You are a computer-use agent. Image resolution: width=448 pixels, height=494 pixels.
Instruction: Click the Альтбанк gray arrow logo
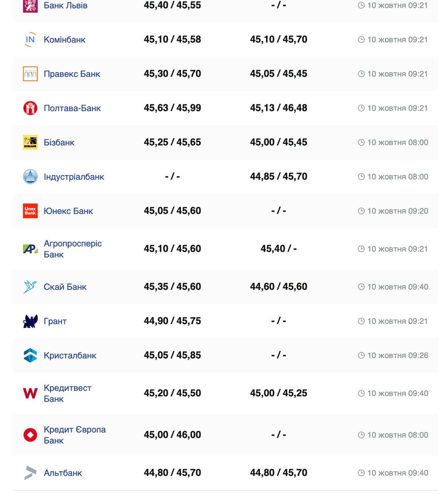30,473
